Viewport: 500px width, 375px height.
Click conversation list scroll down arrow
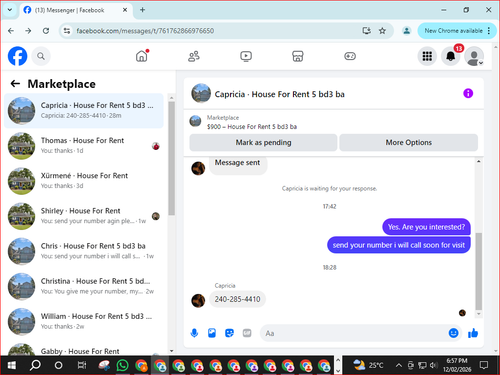pyautogui.click(x=171, y=351)
